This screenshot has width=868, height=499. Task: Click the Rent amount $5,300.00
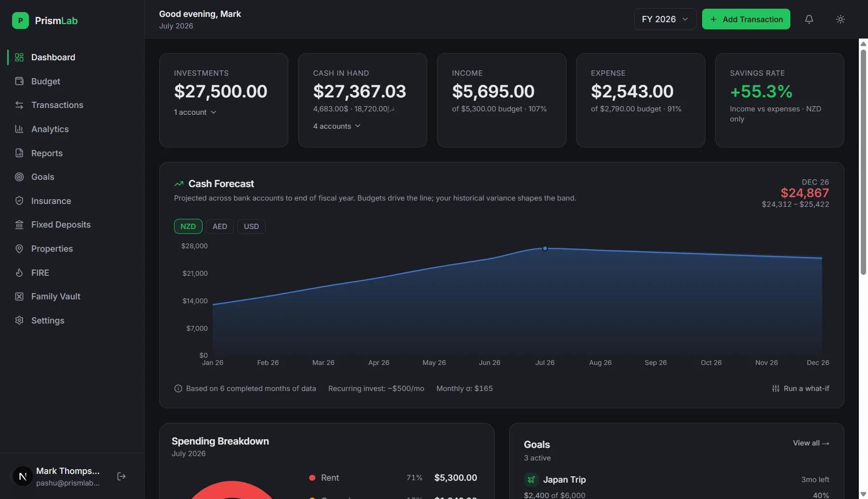tap(456, 478)
